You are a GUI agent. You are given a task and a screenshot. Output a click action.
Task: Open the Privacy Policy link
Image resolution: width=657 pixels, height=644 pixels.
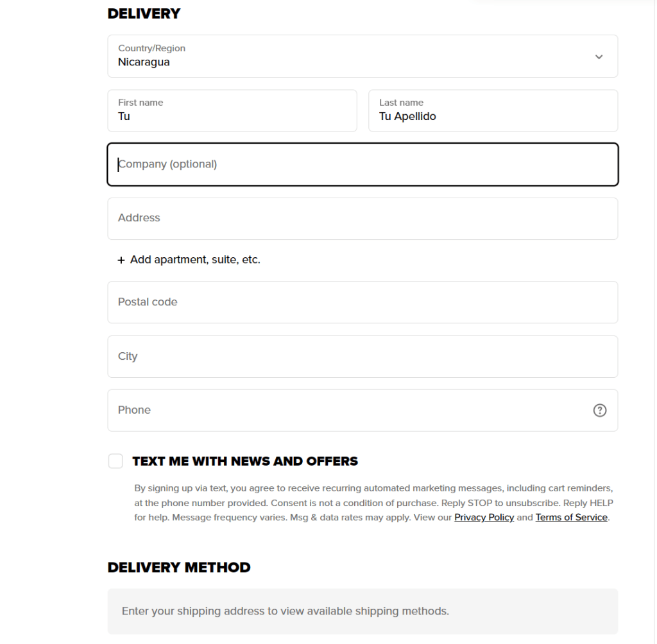pyautogui.click(x=484, y=518)
